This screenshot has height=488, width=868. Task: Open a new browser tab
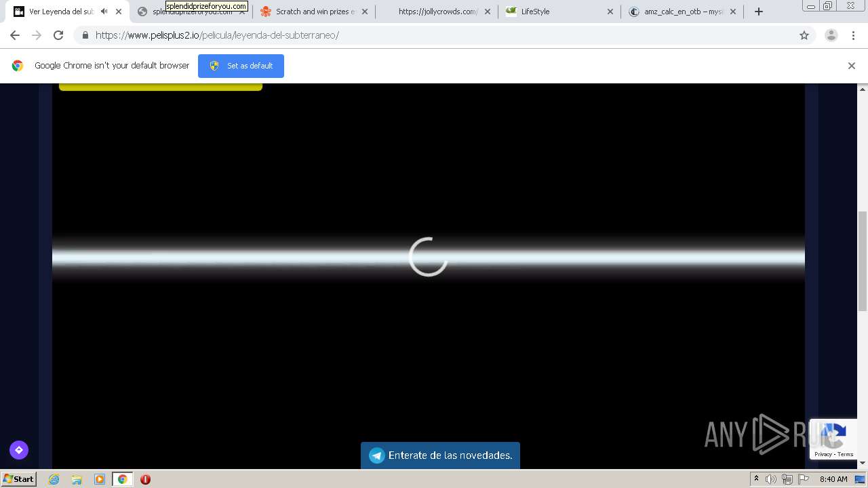pos(759,12)
